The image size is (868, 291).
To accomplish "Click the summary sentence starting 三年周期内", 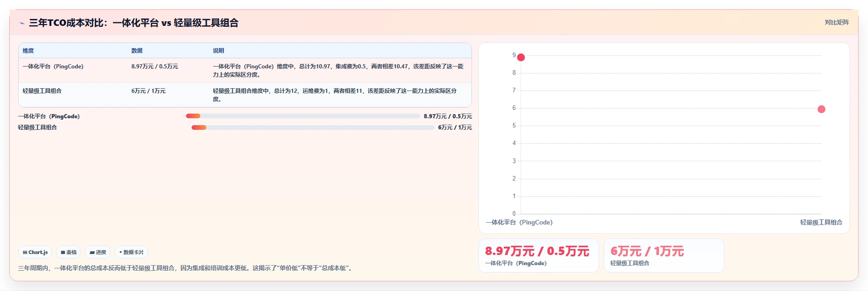I will [186, 268].
